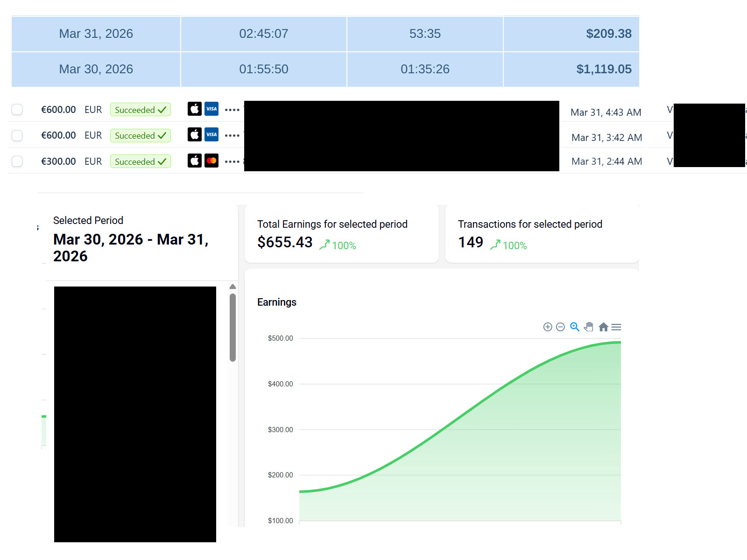Select the magnifier selection zoom tool
Screen dimensions: 747x560
click(x=575, y=327)
